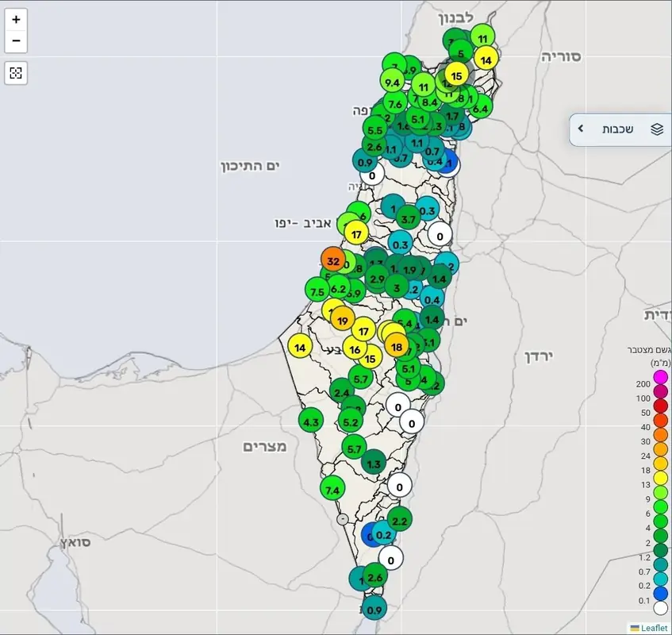This screenshot has width=672, height=635.
Task: Open the שכבות layers panel label
Action: [x=617, y=129]
